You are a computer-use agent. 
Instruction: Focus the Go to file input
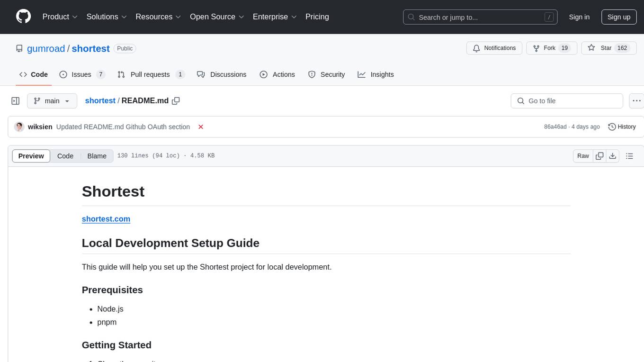pos(567,101)
